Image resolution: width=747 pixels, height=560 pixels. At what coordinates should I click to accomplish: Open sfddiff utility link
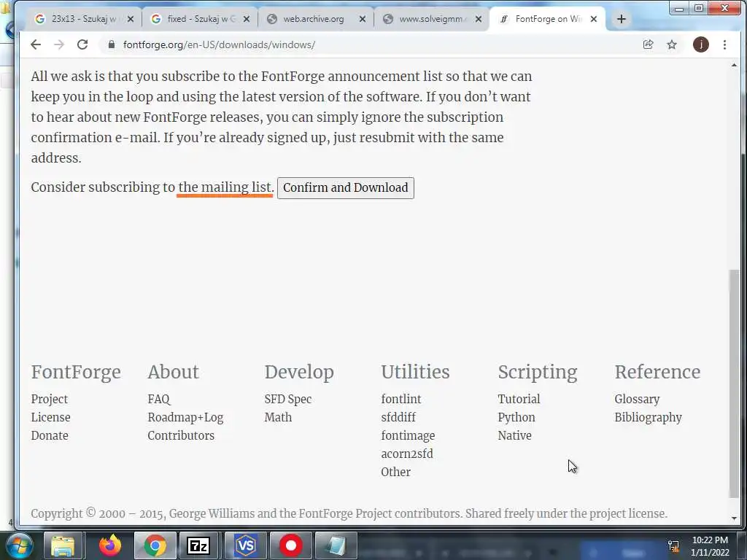pyautogui.click(x=398, y=417)
